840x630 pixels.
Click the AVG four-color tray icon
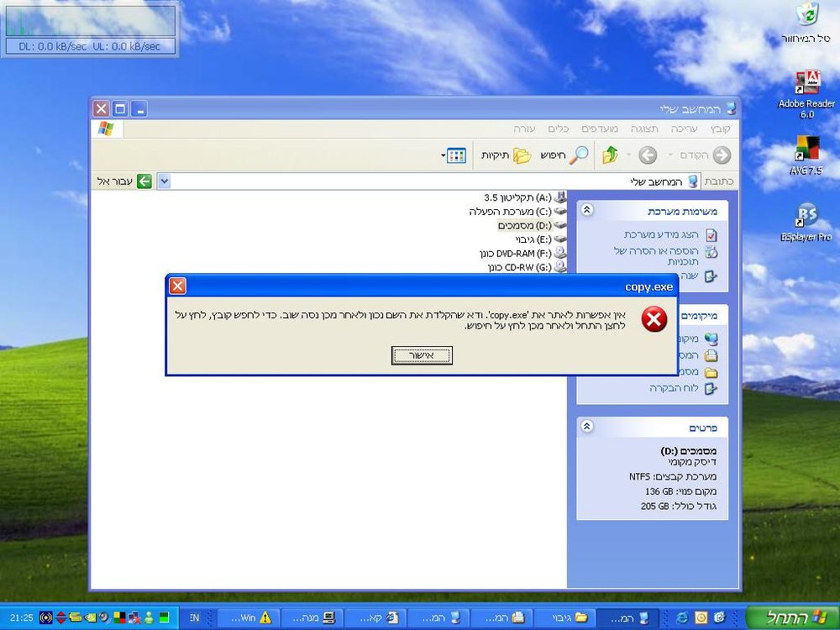tap(119, 617)
